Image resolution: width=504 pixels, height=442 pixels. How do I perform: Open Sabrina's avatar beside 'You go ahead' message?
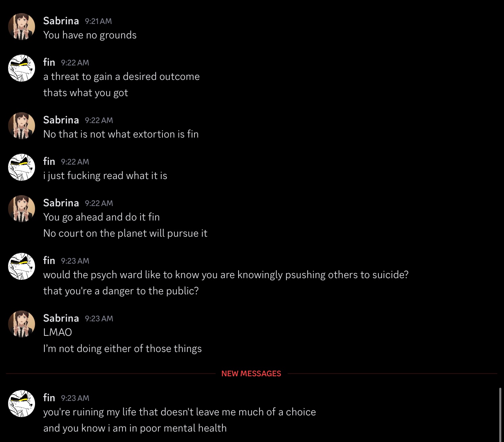22,209
